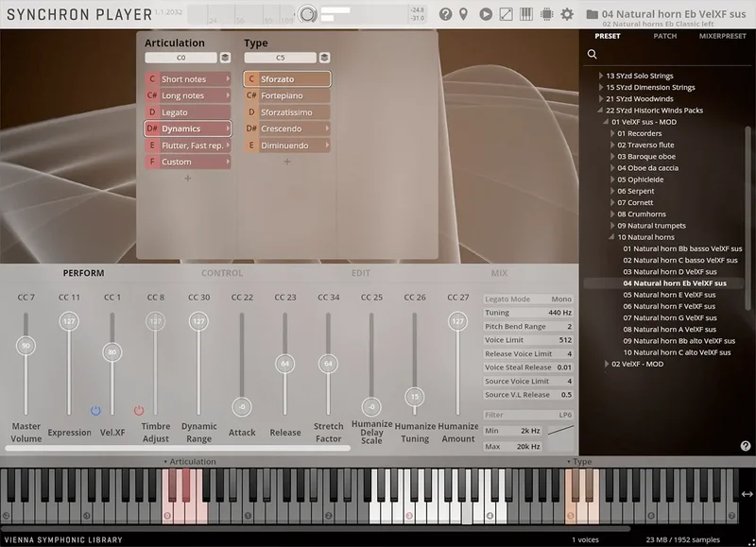
Task: Open the PERFORM tab
Action: coord(83,273)
